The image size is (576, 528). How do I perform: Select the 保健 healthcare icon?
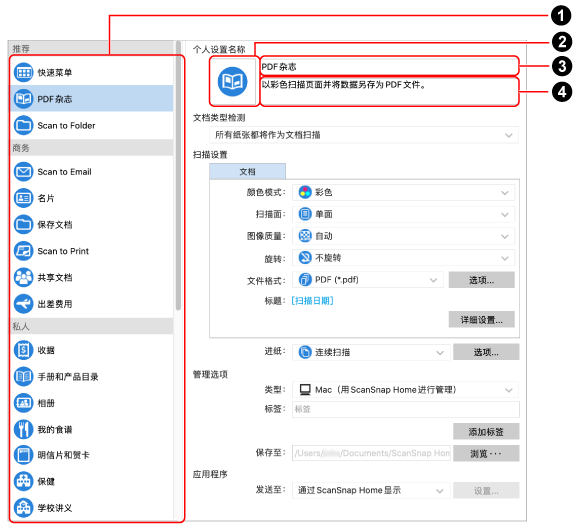point(24,481)
